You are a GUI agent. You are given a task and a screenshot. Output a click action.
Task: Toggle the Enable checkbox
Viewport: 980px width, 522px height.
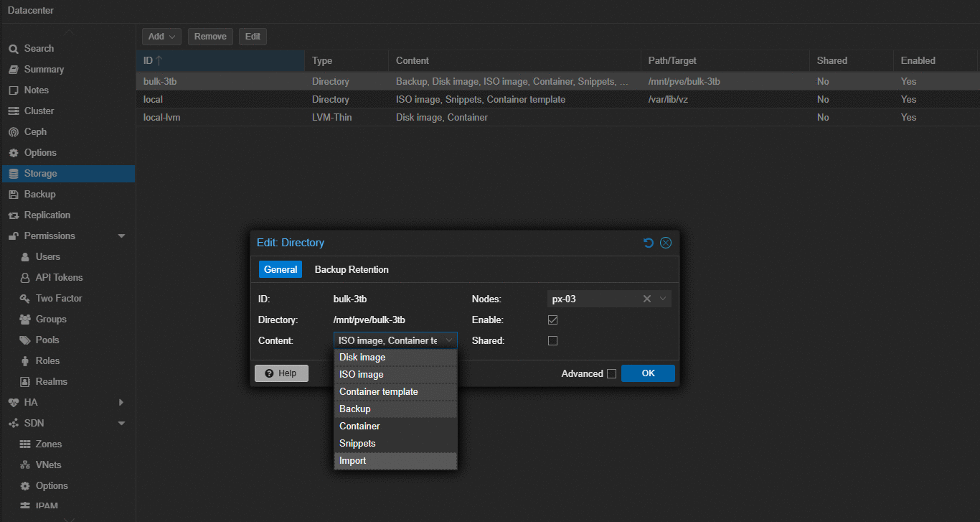click(552, 320)
